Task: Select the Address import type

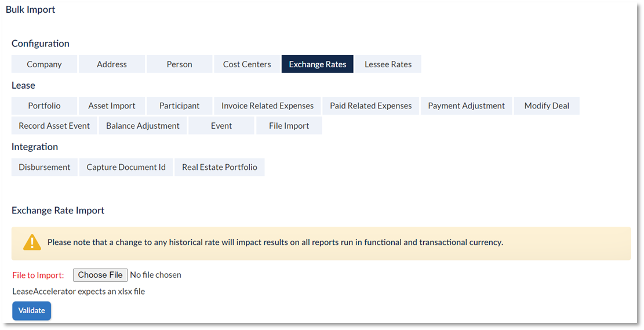Action: (x=112, y=64)
